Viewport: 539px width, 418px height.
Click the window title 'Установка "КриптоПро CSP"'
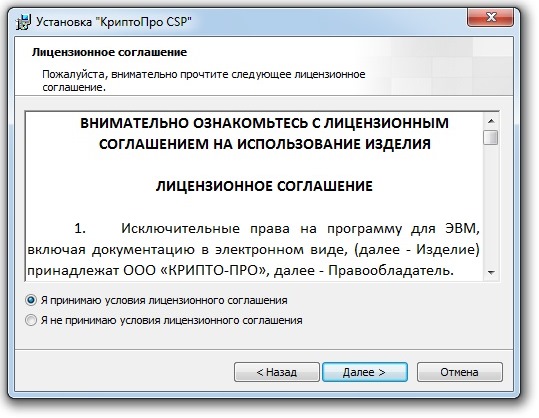pyautogui.click(x=114, y=22)
